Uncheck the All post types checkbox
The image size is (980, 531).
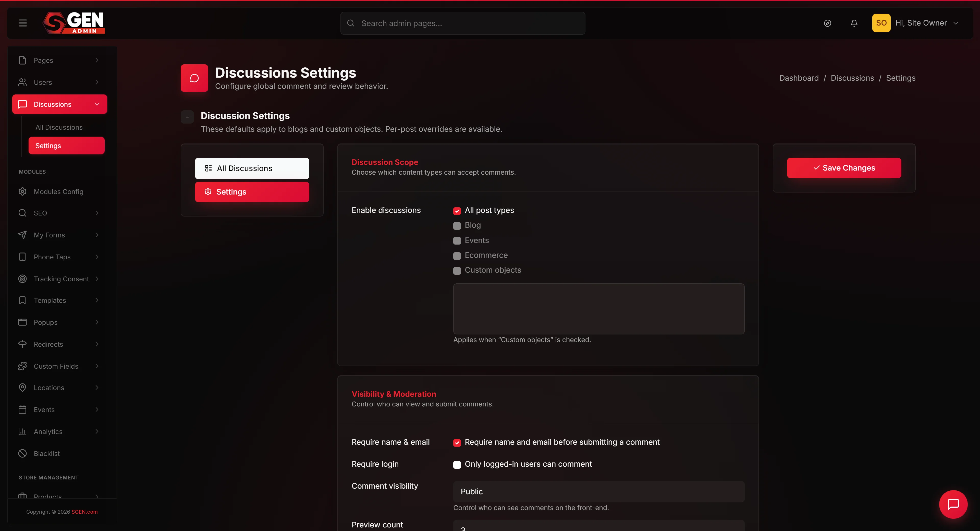pyautogui.click(x=457, y=211)
